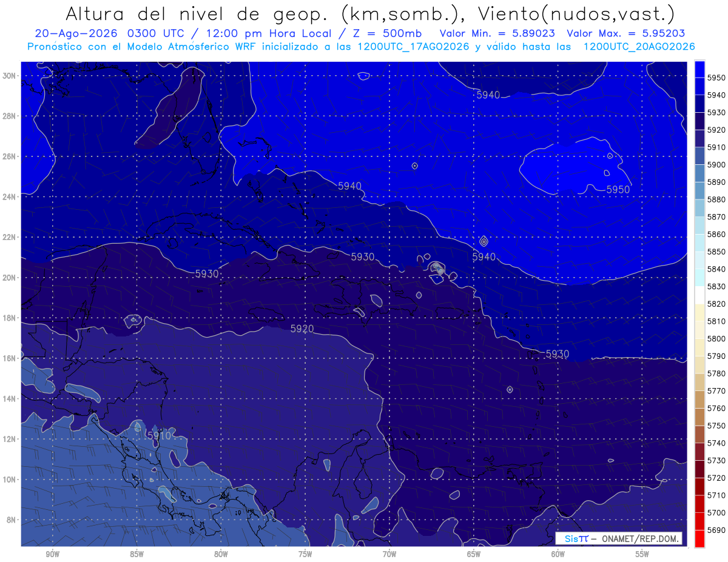This screenshot has width=728, height=562.
Task: Click the 5850 value in the color legend
Action: pos(716,252)
